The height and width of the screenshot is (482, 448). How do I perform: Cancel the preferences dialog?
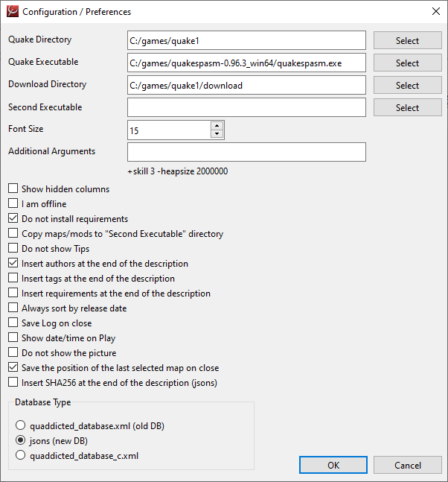pos(407,466)
